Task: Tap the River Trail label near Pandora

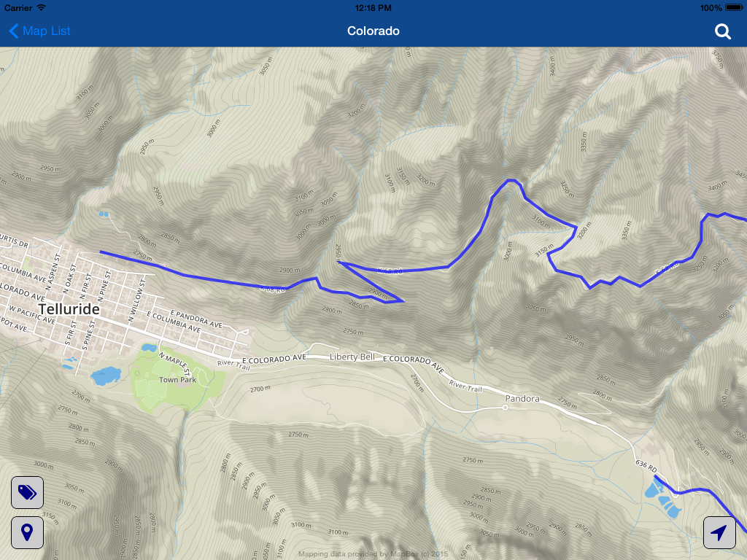Action: (465, 386)
